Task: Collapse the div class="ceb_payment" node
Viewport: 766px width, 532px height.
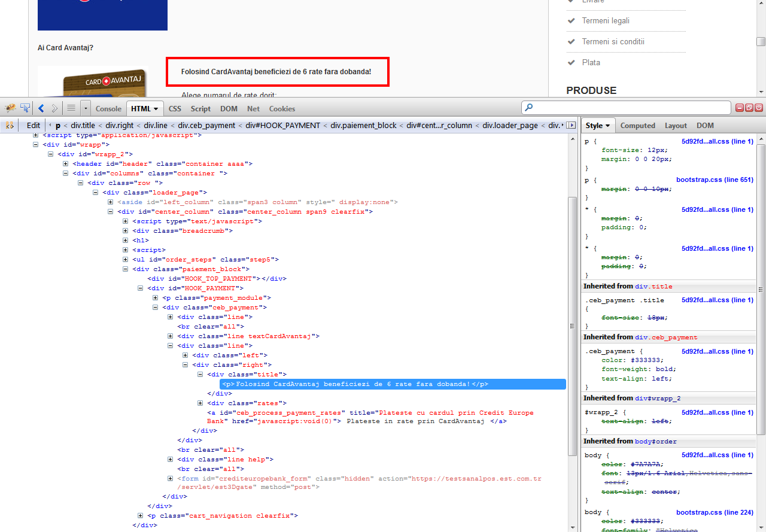Action: (156, 307)
